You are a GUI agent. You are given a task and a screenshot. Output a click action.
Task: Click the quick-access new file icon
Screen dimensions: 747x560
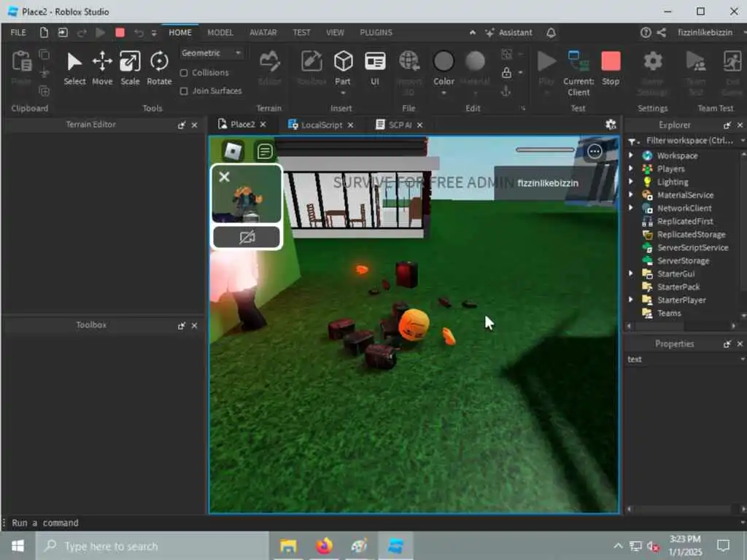(44, 32)
